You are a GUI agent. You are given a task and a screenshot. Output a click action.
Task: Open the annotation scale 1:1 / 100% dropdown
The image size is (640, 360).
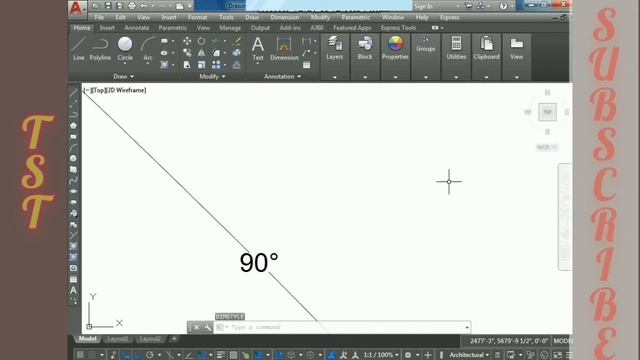[x=381, y=355]
